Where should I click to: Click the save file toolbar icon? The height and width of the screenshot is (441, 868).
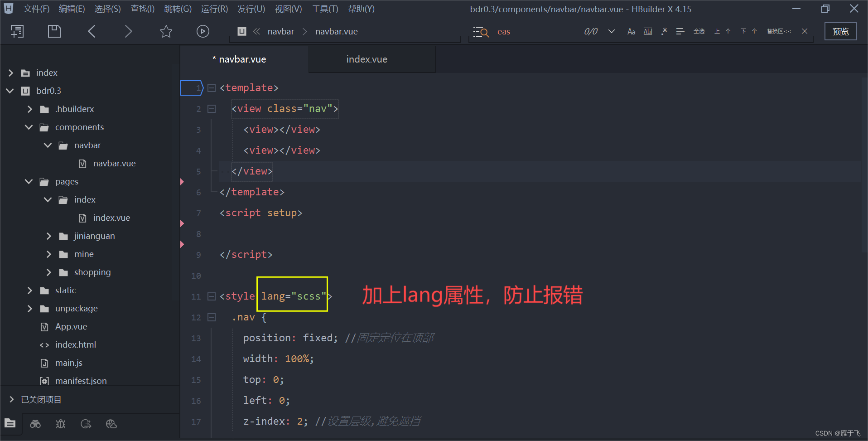tap(54, 31)
